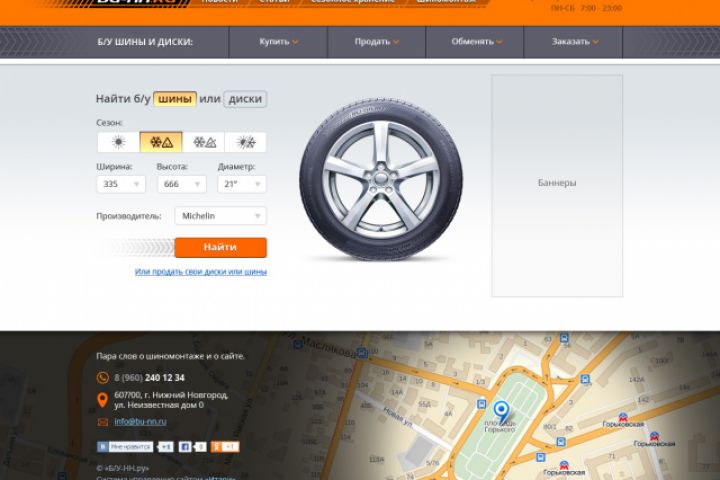
Task: Open the Высота dropdown showing 666
Action: [182, 184]
